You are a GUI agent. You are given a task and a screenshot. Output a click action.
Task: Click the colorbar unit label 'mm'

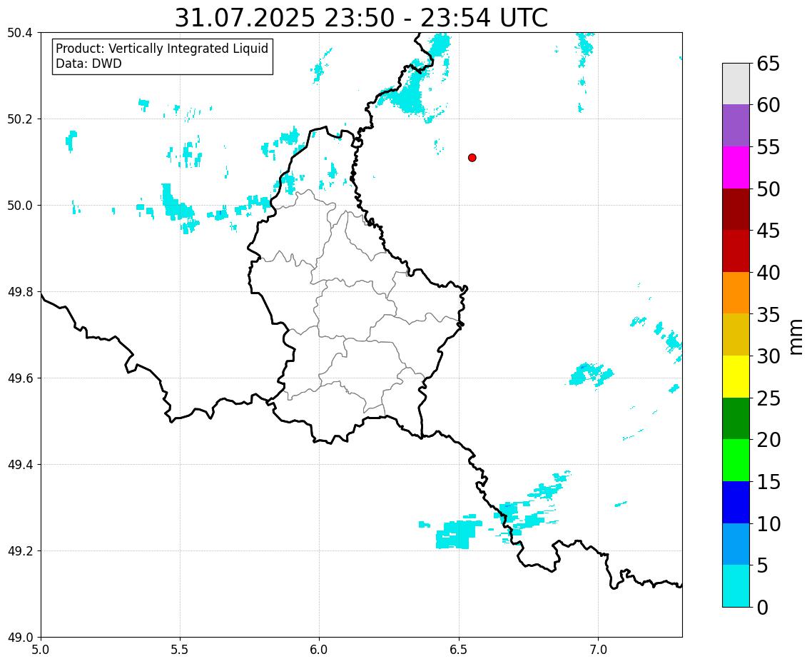pyautogui.click(x=796, y=337)
